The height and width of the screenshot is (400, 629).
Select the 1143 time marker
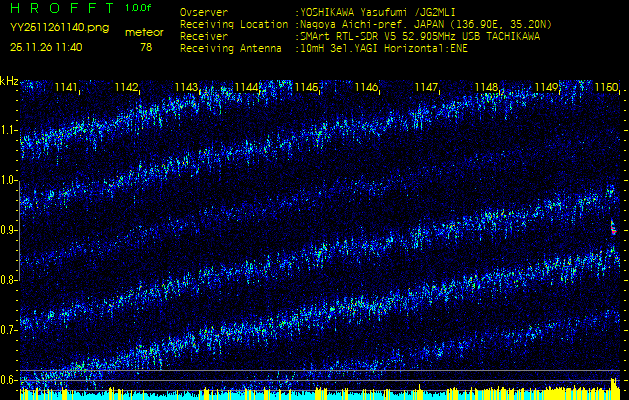click(x=186, y=88)
